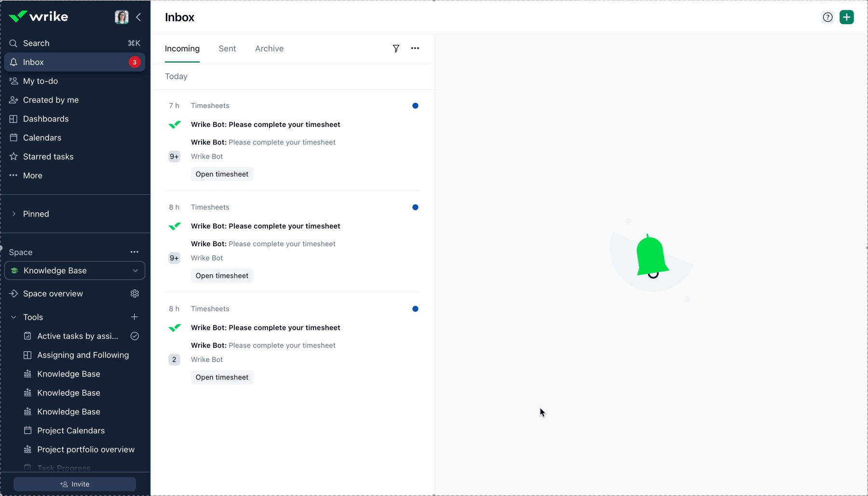Open the inbox more options ellipsis
868x496 pixels.
pos(415,48)
